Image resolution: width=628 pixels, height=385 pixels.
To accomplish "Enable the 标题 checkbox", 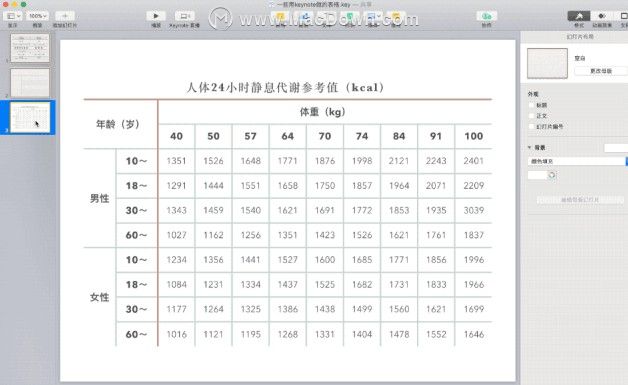I will (531, 105).
